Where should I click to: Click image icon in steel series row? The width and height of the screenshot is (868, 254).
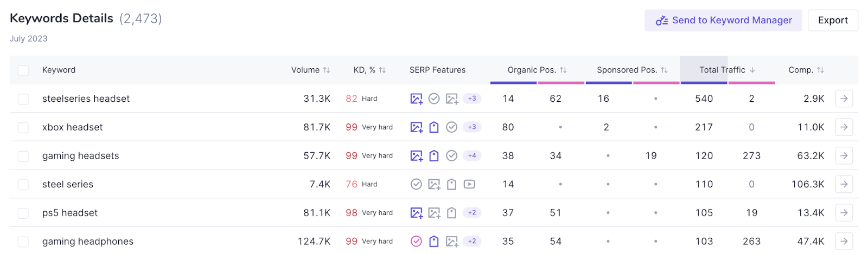(x=434, y=184)
